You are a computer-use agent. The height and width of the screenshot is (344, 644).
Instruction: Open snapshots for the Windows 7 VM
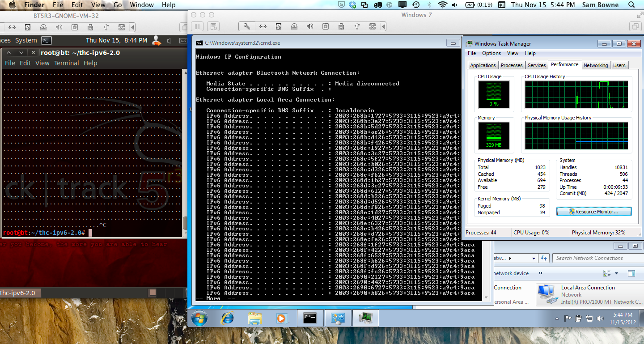[x=214, y=26]
